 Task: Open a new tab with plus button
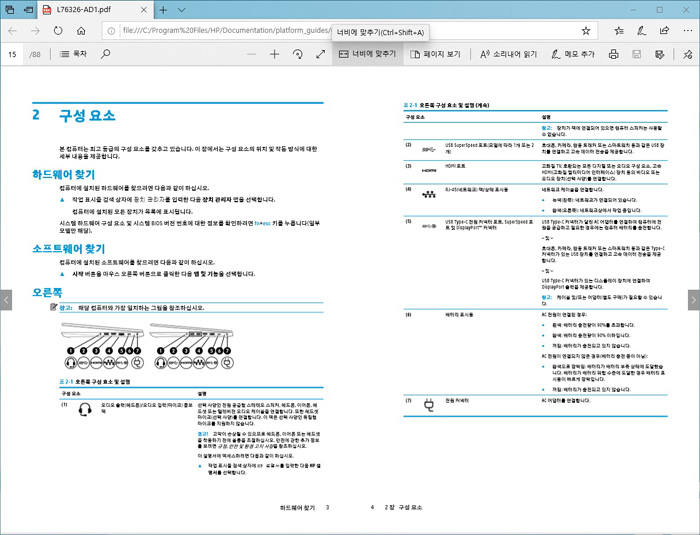tap(163, 9)
